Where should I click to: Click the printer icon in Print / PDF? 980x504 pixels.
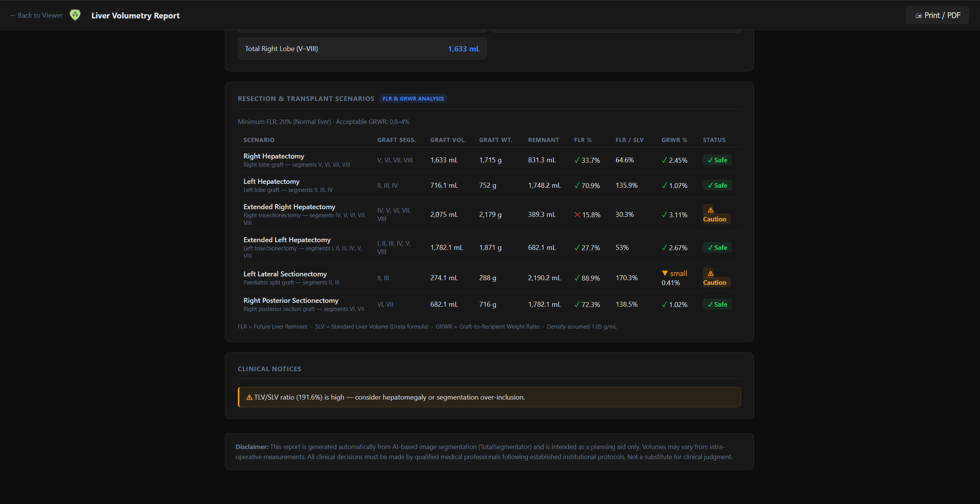click(x=919, y=16)
